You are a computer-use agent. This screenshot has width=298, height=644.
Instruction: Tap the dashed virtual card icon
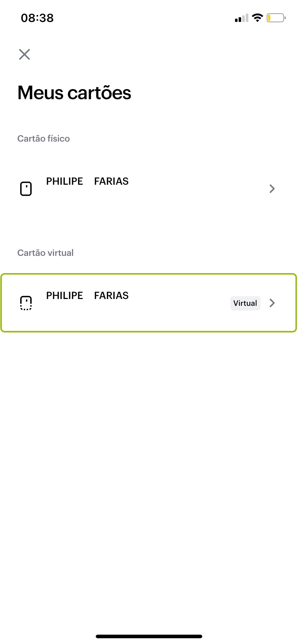[26, 303]
